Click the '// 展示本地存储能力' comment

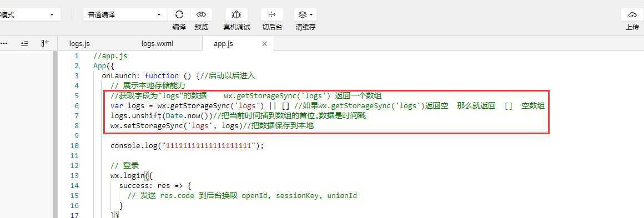pyautogui.click(x=148, y=86)
